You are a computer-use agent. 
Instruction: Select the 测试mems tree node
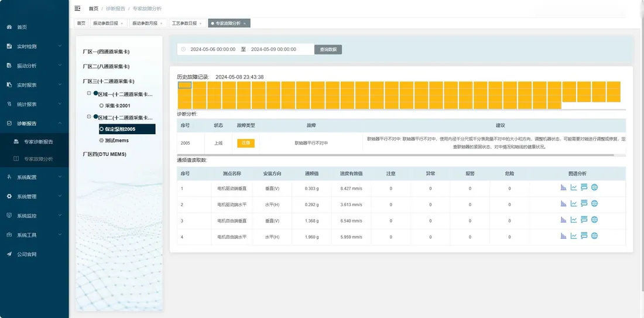[x=114, y=141]
